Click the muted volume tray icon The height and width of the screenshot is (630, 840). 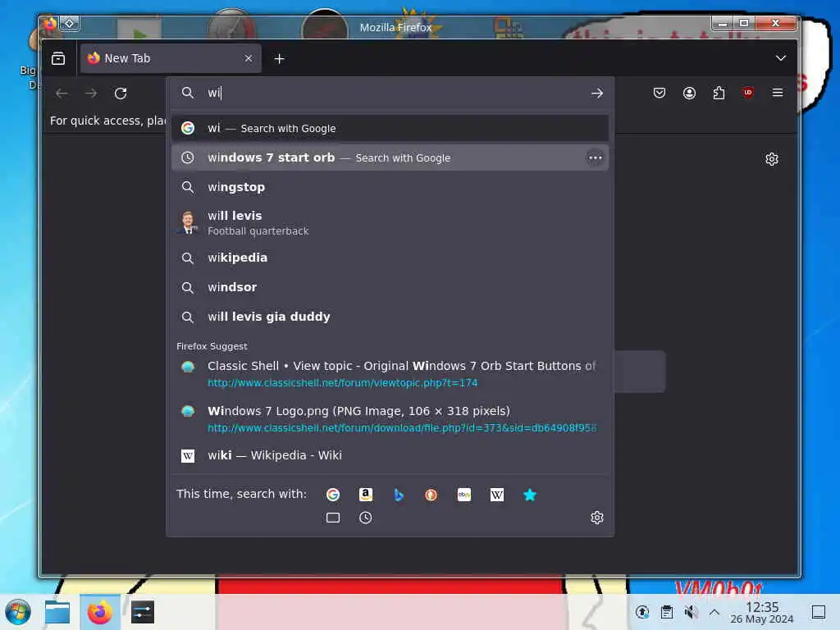point(691,612)
